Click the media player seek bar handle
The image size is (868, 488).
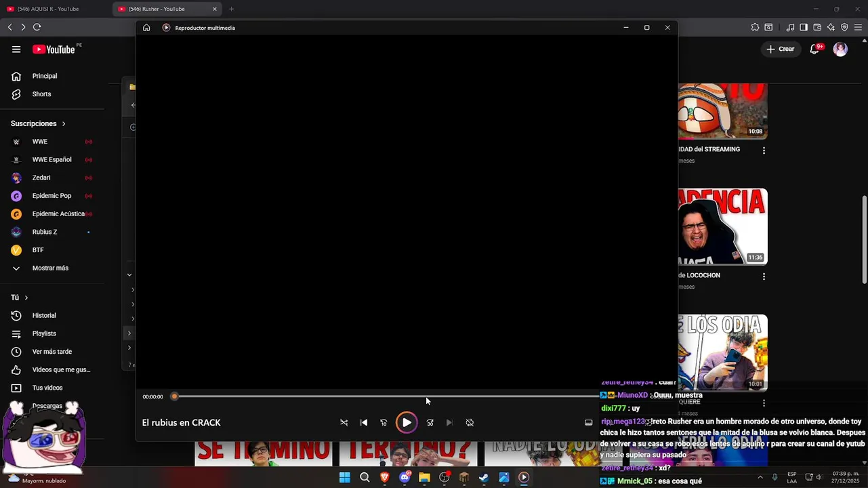tap(174, 396)
